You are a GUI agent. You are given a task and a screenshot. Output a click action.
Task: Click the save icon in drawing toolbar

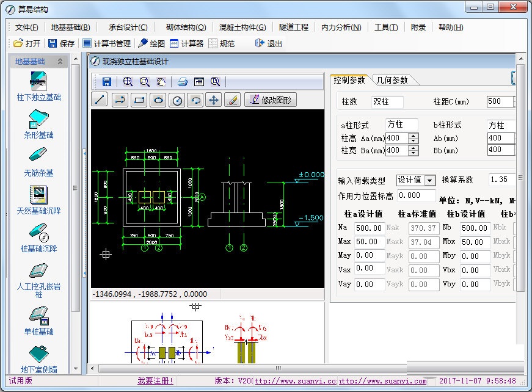pos(107,82)
